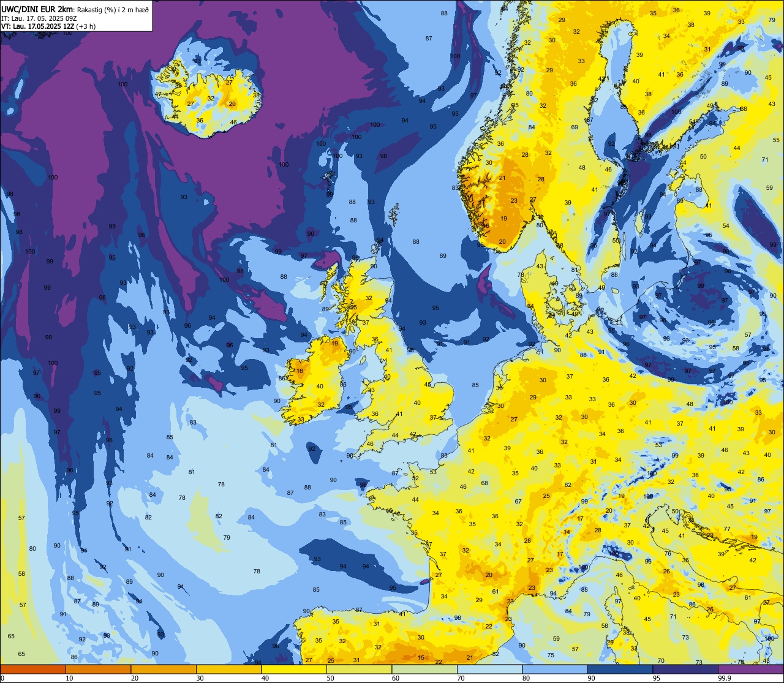Click the 90–95 dark blue legend swatch
The image size is (784, 683).
tap(620, 669)
